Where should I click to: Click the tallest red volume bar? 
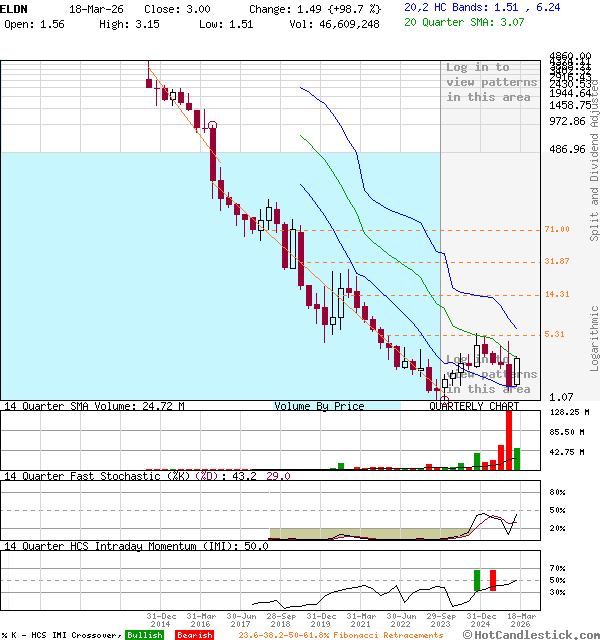click(509, 440)
